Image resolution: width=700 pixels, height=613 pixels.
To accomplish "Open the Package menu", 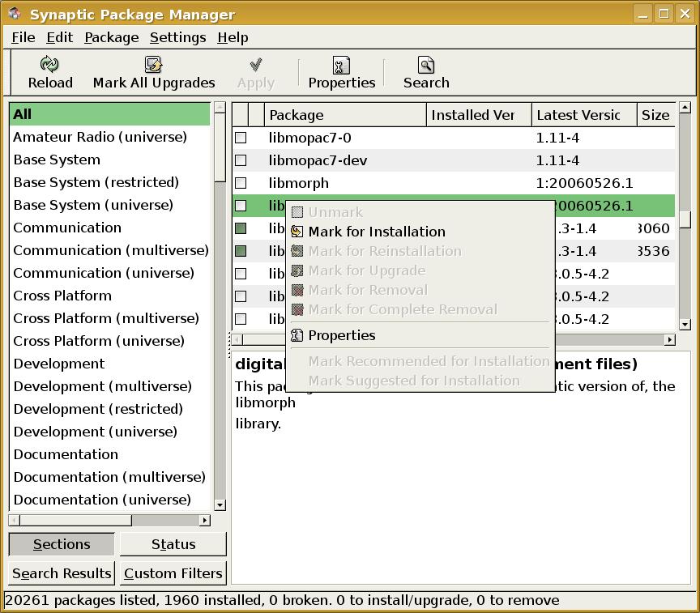I will (111, 37).
